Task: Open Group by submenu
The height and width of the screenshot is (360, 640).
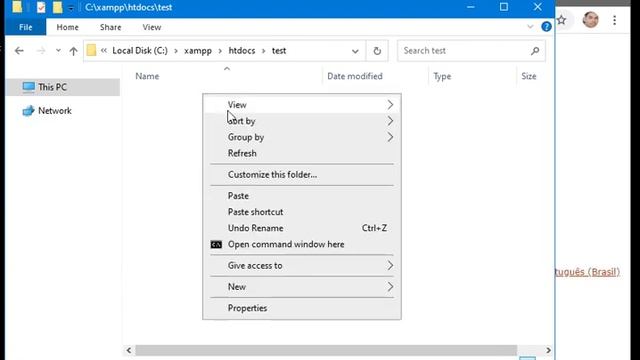Action: pyautogui.click(x=302, y=137)
